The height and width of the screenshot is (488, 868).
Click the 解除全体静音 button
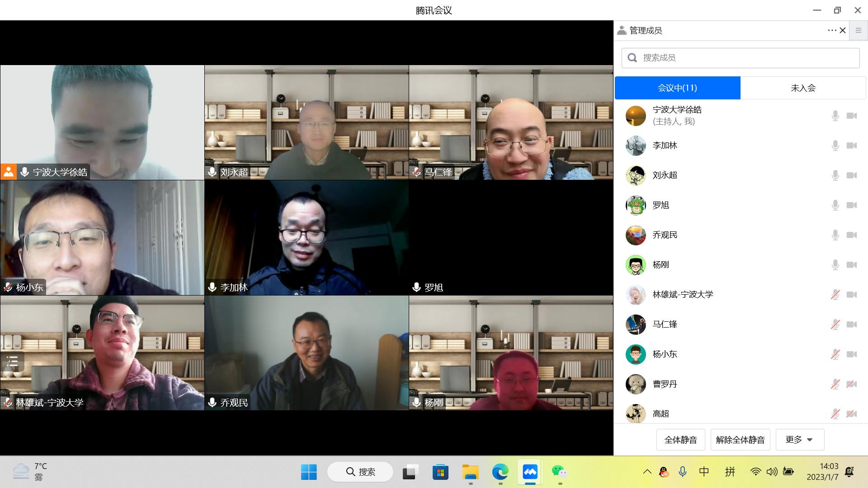click(740, 440)
